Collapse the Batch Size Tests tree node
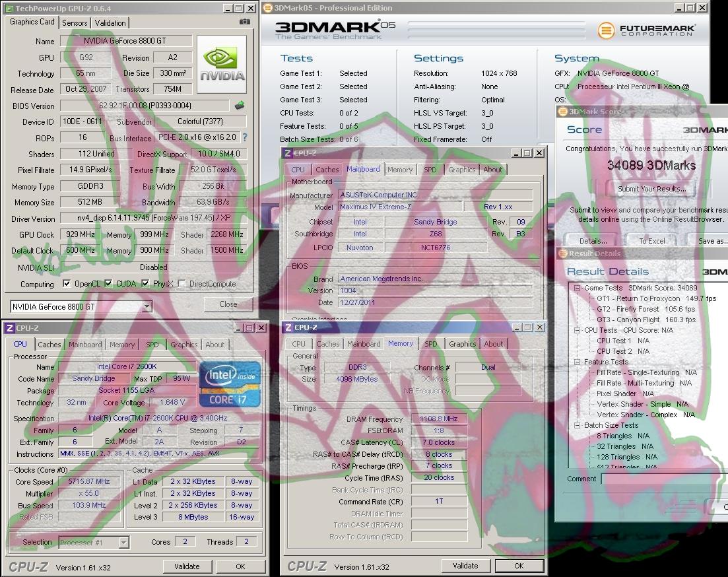The image size is (728, 577). coord(577,425)
